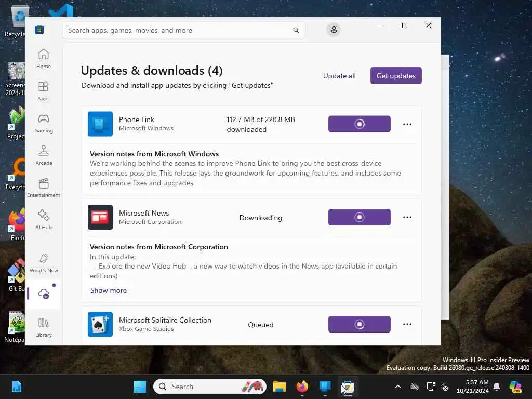Image resolution: width=532 pixels, height=399 pixels.
Task: Click the Microsoft Solitaire Collection app icon
Action: 100,324
